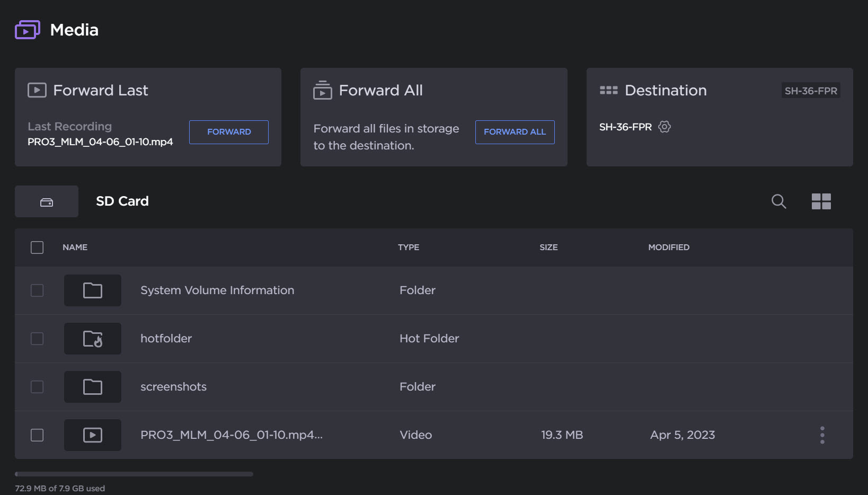Click the Destination grid icon
Image resolution: width=868 pixels, height=495 pixels.
[x=608, y=91]
